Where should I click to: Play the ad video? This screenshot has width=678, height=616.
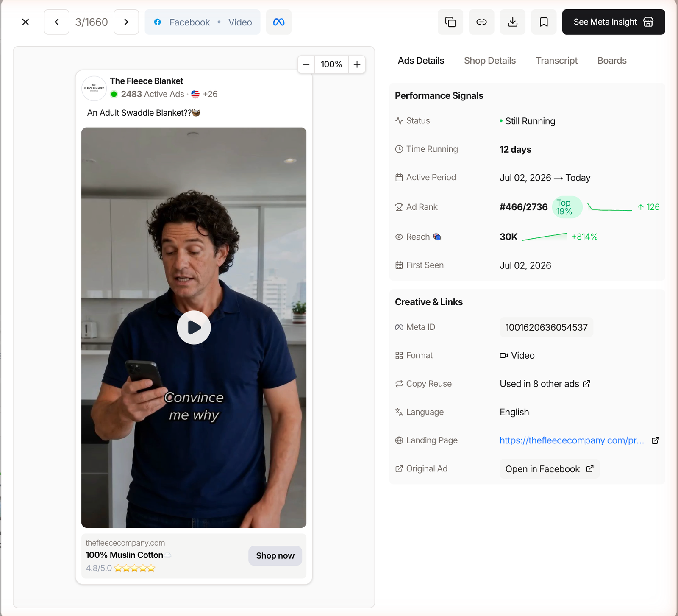(194, 328)
